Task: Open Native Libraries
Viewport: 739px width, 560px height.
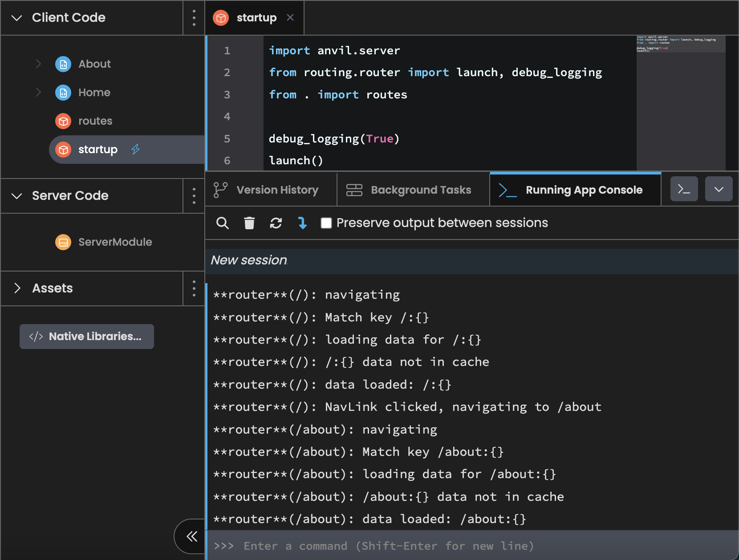Action: coord(86,337)
